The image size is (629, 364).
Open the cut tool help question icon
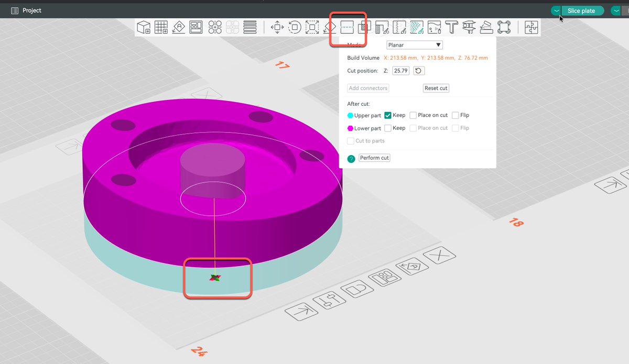351,158
